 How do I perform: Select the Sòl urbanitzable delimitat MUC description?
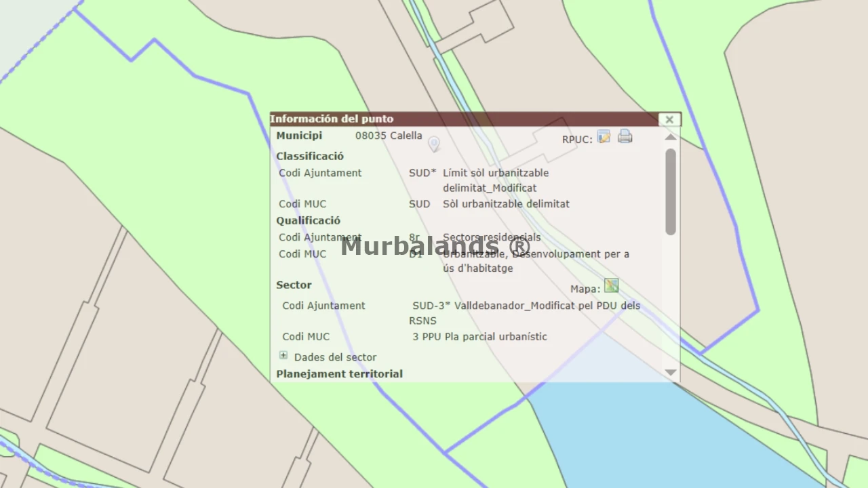click(506, 204)
